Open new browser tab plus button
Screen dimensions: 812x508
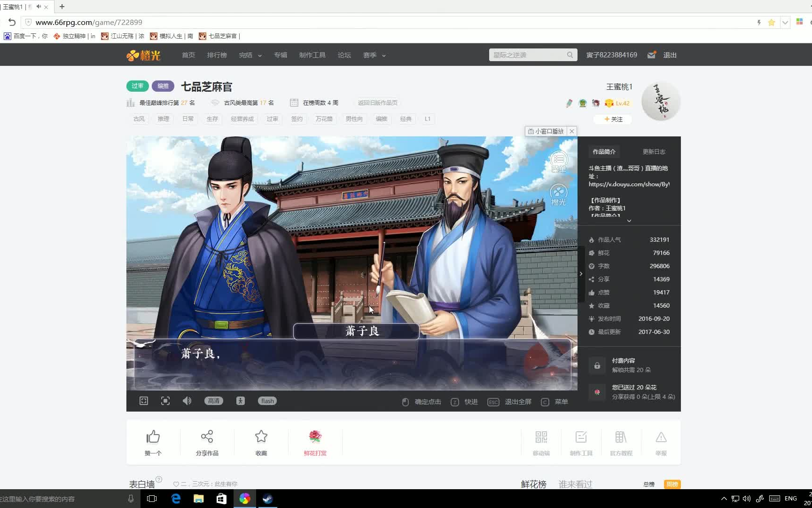62,7
